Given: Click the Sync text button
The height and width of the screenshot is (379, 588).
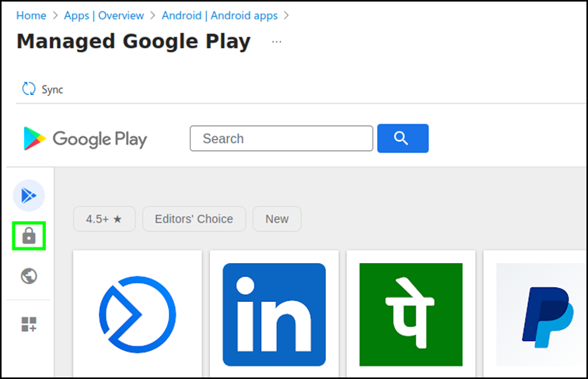Looking at the screenshot, I should 52,89.
